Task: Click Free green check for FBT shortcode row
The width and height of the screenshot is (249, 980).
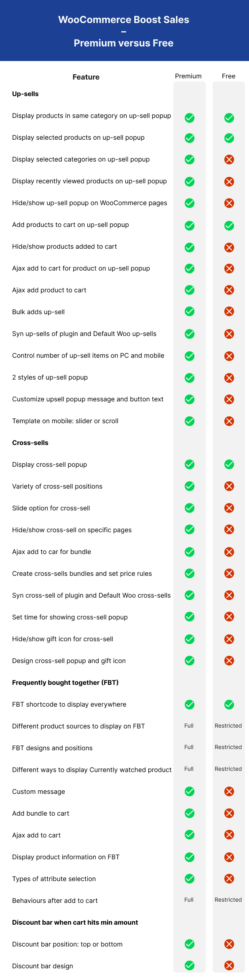Action: 229,705
